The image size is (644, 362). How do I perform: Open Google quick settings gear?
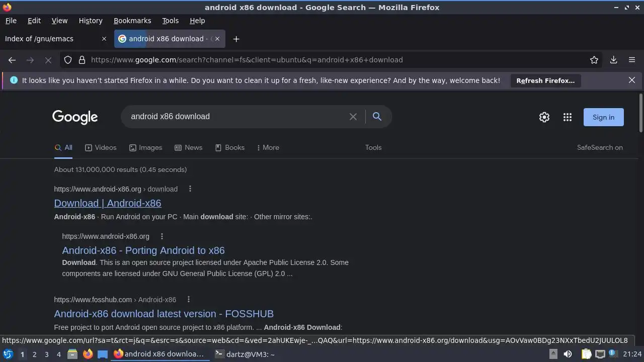544,117
